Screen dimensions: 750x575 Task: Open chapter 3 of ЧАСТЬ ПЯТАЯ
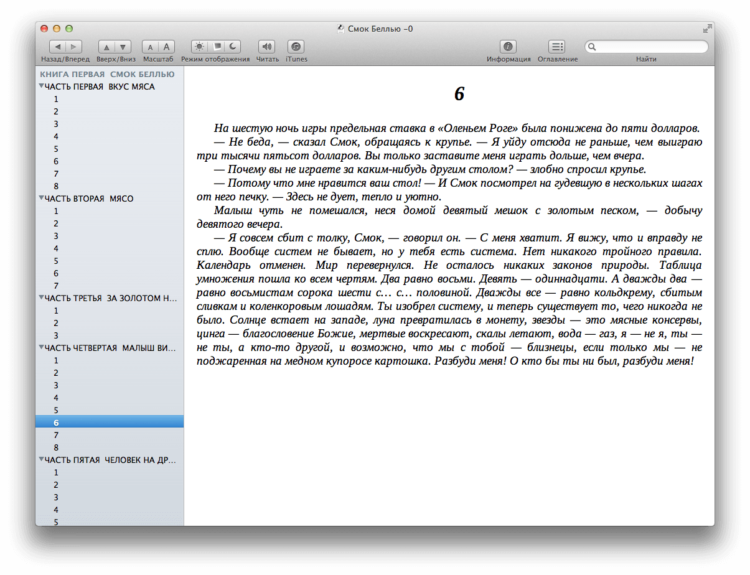tap(56, 497)
